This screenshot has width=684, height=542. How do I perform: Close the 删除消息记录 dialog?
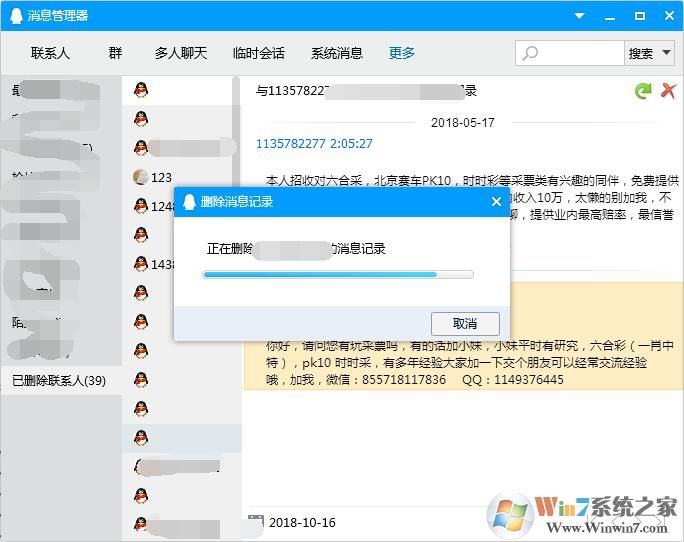(496, 202)
